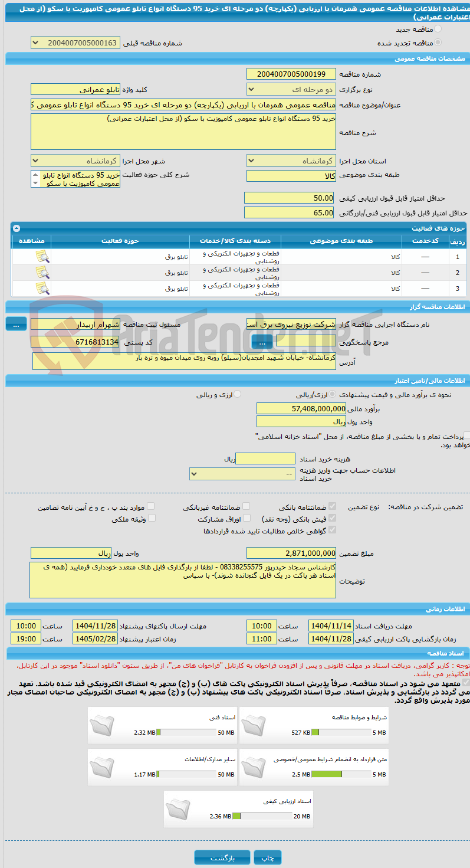This screenshot has width=470, height=868.
Task: Open view icon for activity row 2
Action: coord(42,272)
